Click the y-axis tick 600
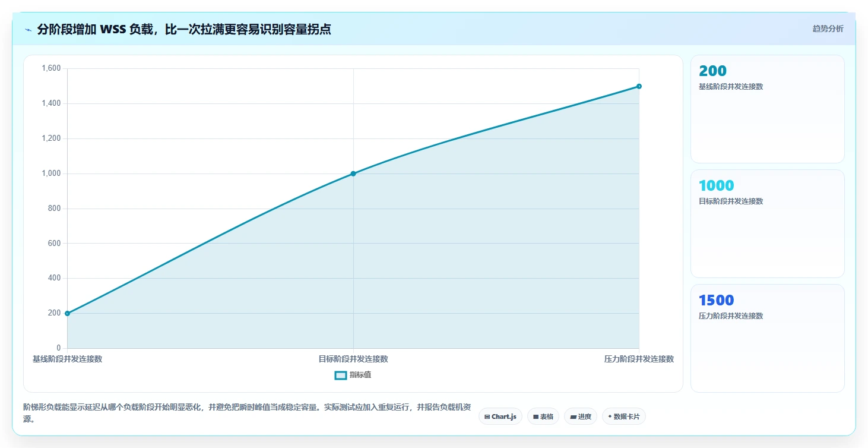Image resolution: width=868 pixels, height=448 pixels. 55,243
